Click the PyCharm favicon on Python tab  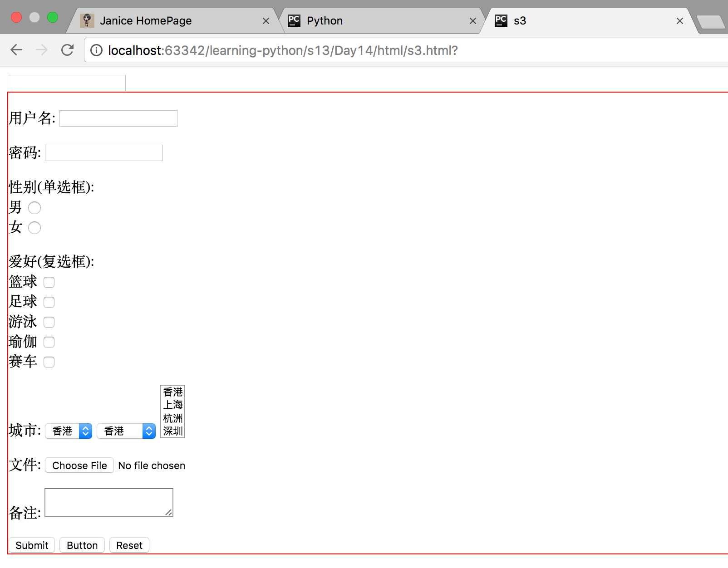(x=294, y=20)
